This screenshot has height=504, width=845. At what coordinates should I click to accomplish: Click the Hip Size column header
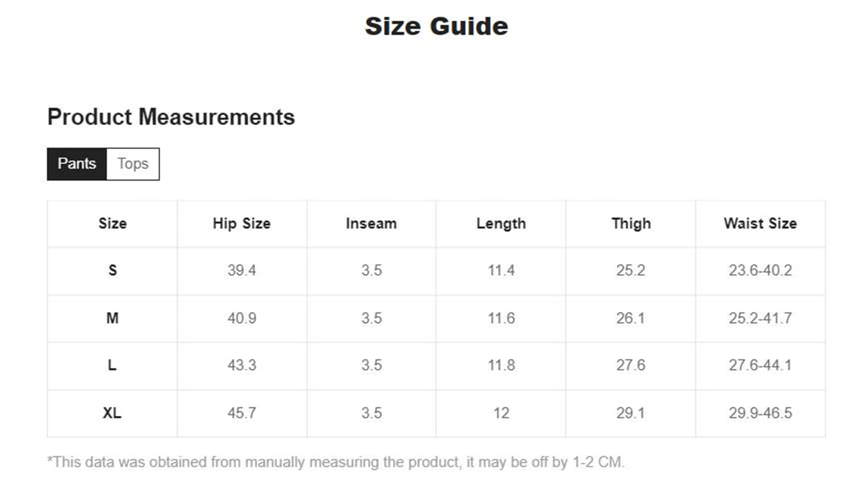242,223
